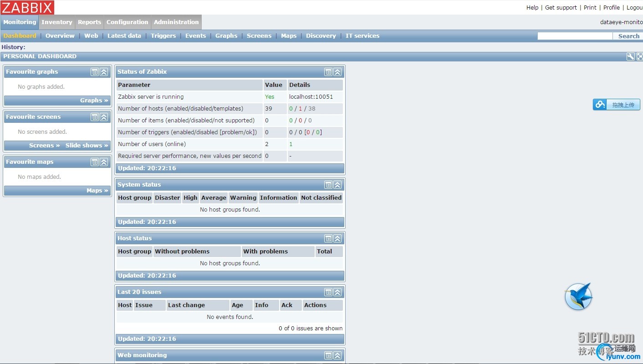Open the Host status widget menu icon
The image size is (643, 364).
point(328,238)
